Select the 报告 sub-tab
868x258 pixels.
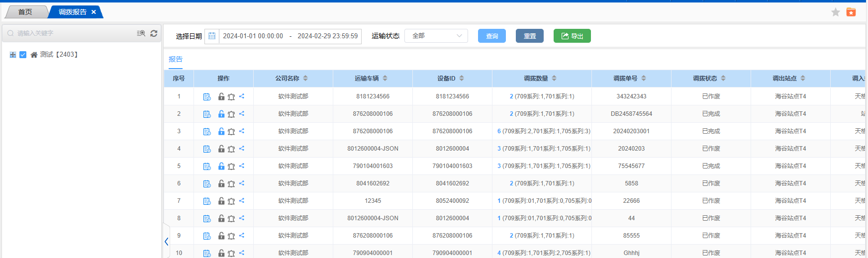176,59
